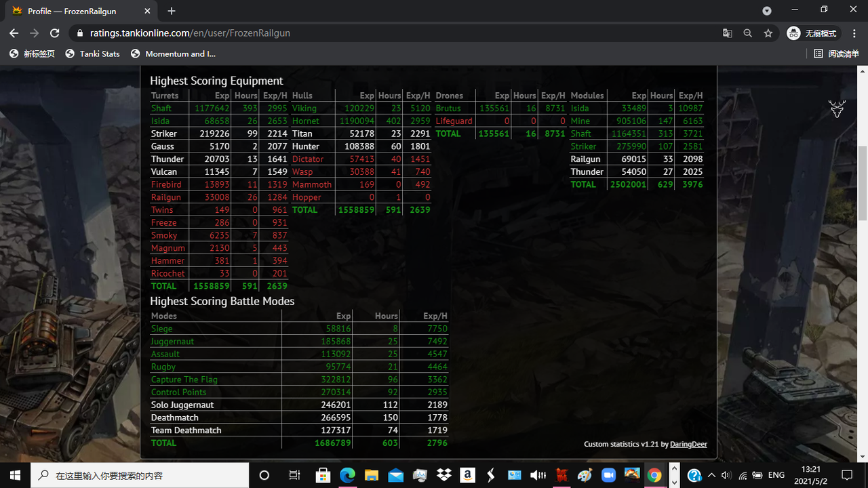The width and height of the screenshot is (868, 488).
Task: Click the Windows taskbar search box
Action: (x=140, y=475)
